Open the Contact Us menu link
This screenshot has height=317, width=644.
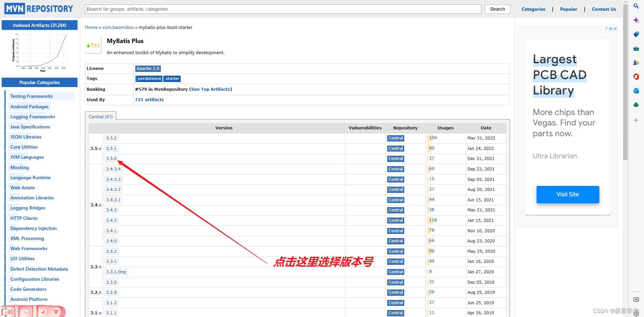click(x=604, y=9)
